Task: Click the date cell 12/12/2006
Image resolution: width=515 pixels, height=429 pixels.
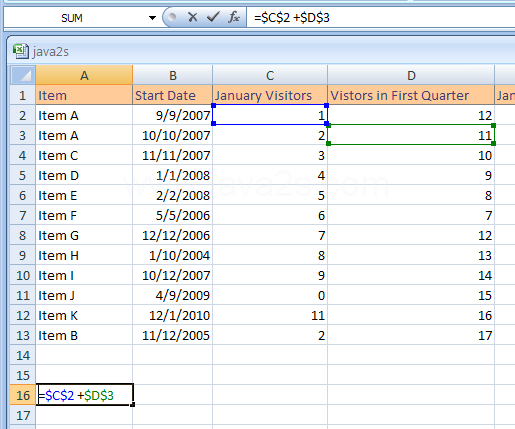Action: tap(172, 235)
